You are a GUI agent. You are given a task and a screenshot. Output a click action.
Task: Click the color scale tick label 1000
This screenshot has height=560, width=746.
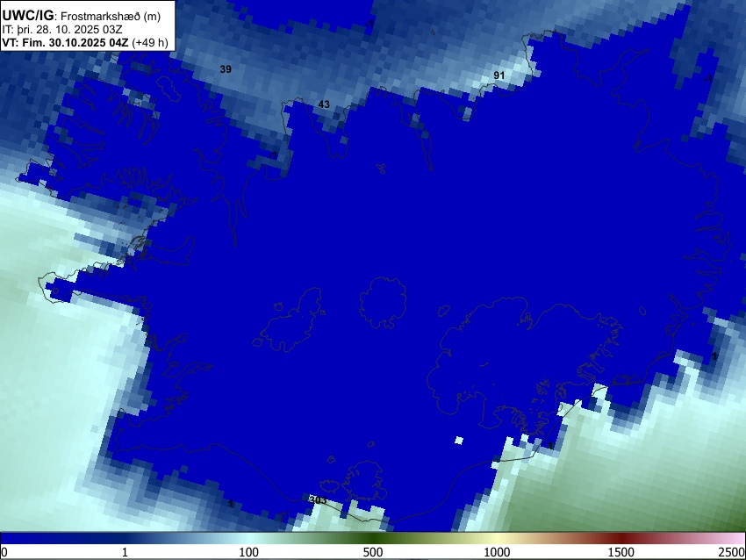pyautogui.click(x=497, y=552)
